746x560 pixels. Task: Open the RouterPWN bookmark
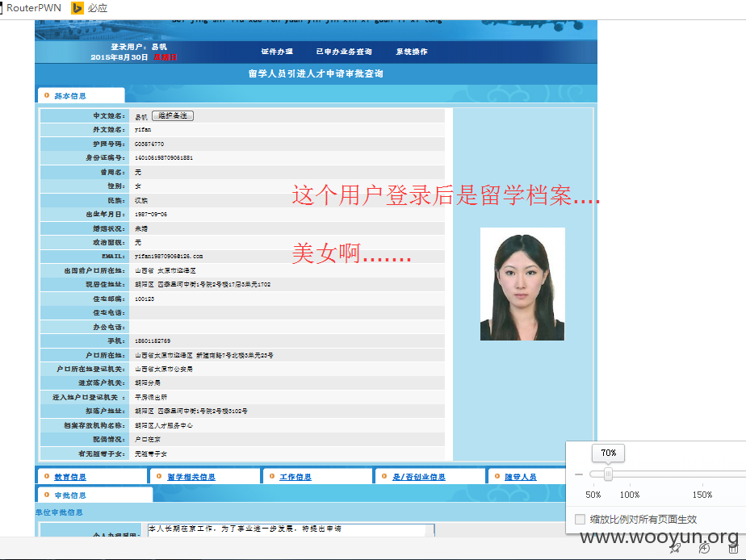click(x=31, y=8)
